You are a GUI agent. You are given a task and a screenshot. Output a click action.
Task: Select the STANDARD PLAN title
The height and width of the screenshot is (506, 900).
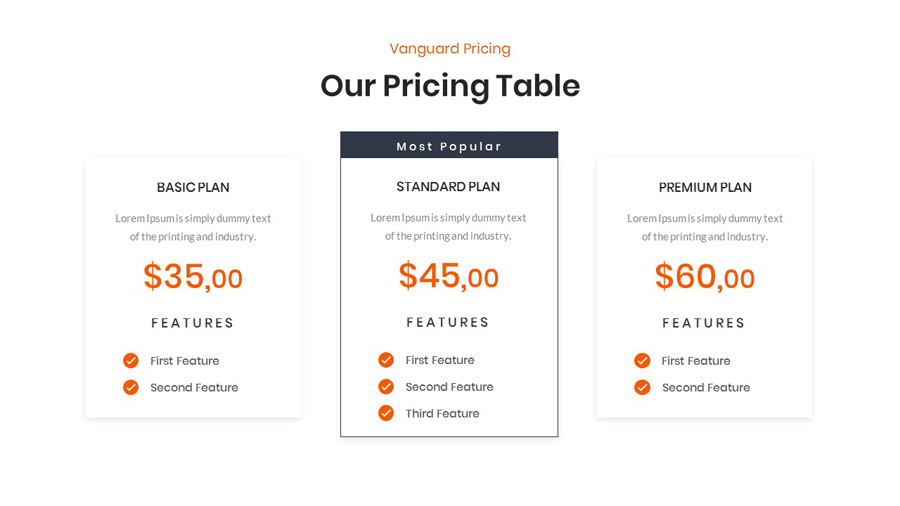pyautogui.click(x=448, y=186)
